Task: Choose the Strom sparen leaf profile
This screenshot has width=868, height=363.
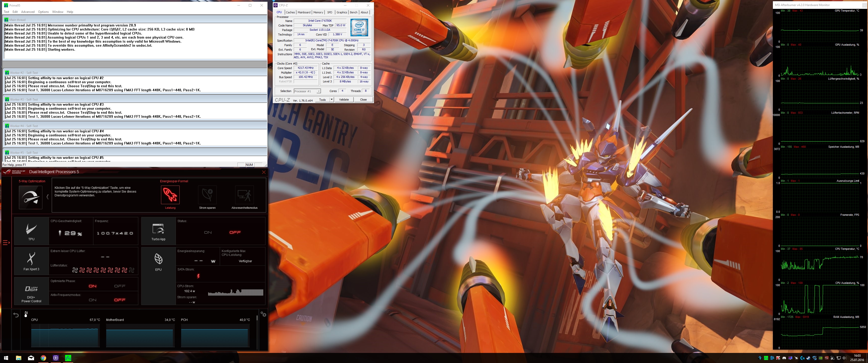Action: tap(207, 195)
